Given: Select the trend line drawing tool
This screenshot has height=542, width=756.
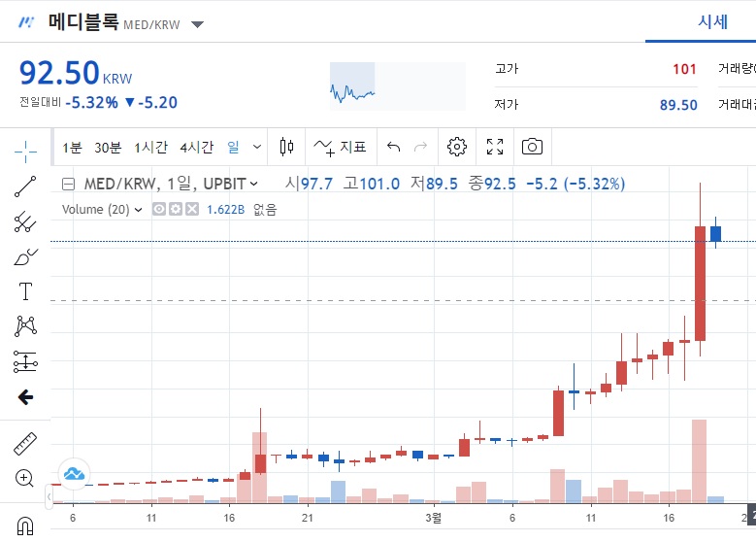Looking at the screenshot, I should coord(25,186).
